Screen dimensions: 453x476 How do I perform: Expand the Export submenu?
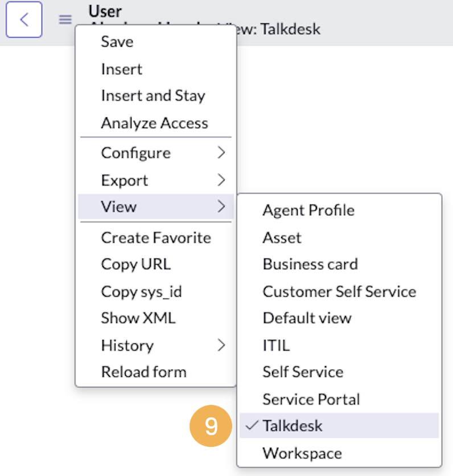(156, 180)
